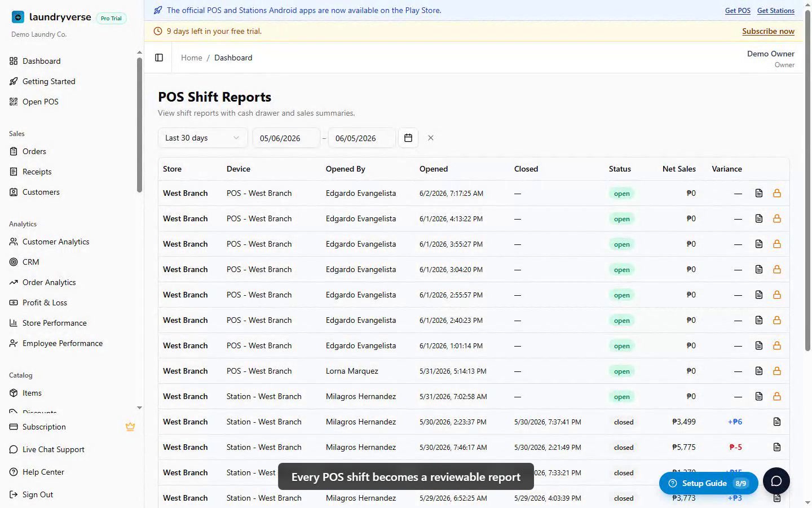Click the ₱5,775 net sales value
Screen dimensions: 812x508
point(684,447)
